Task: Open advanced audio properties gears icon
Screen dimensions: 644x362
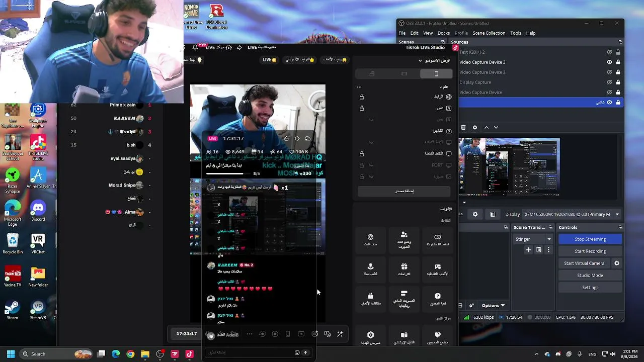Action: pyautogui.click(x=471, y=305)
